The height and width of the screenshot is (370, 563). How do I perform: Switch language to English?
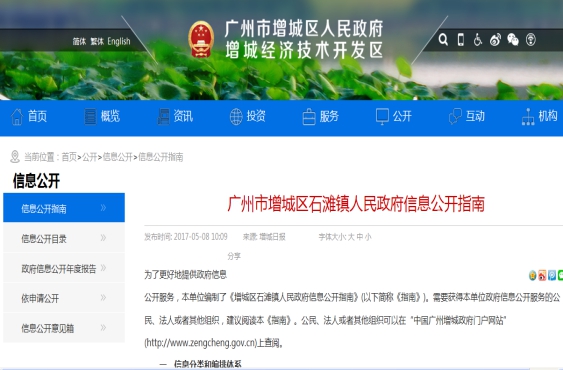point(119,42)
